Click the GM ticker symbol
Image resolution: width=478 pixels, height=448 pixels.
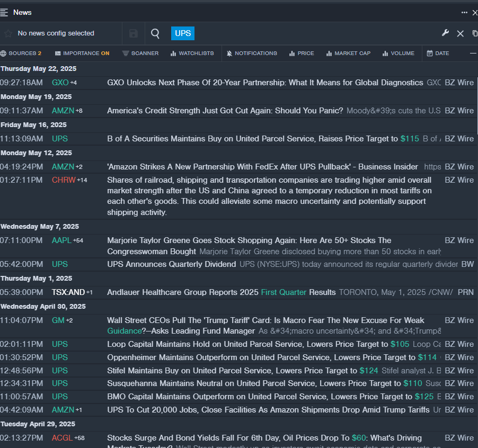point(58,320)
